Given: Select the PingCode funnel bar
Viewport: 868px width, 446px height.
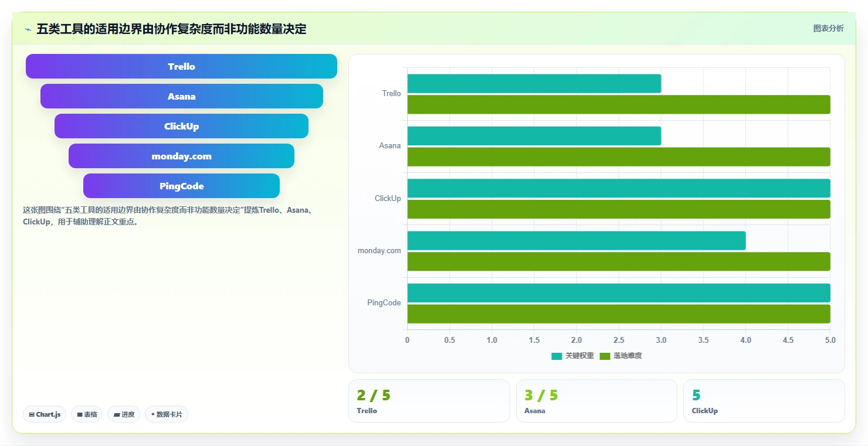Looking at the screenshot, I should pyautogui.click(x=181, y=186).
